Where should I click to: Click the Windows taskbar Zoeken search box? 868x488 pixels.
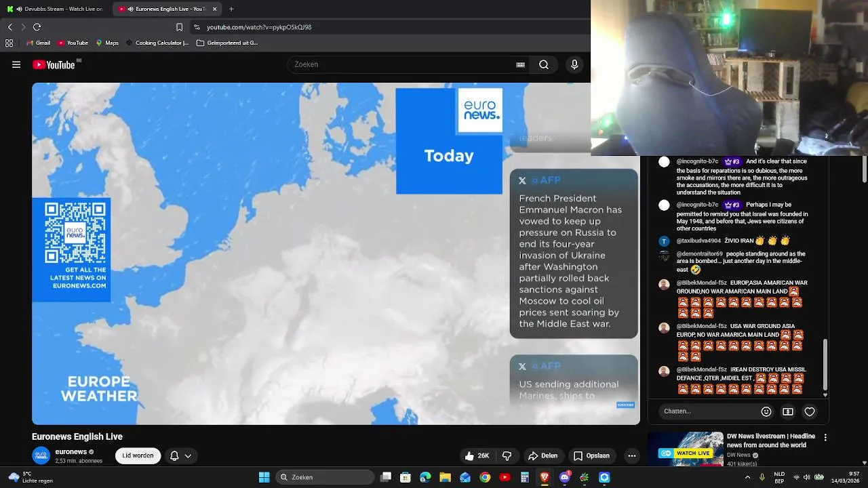pyautogui.click(x=325, y=477)
